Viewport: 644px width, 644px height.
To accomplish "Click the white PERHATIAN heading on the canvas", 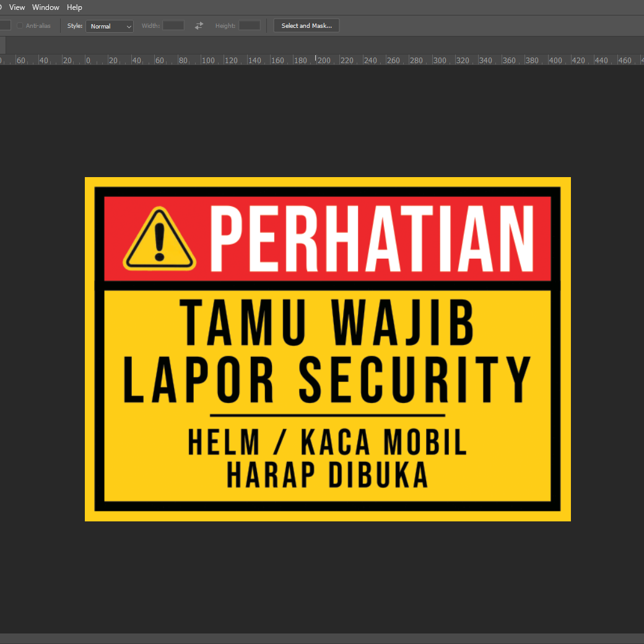I will [x=372, y=238].
